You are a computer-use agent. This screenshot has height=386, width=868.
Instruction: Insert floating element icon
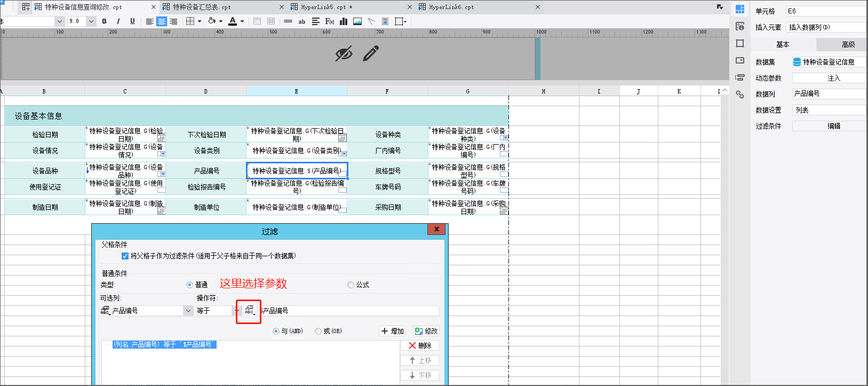[x=399, y=21]
